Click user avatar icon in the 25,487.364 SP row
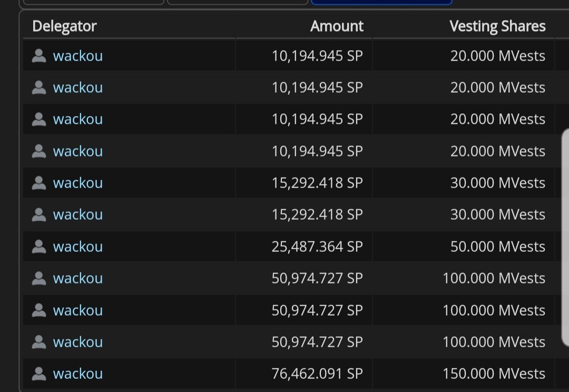 [39, 247]
